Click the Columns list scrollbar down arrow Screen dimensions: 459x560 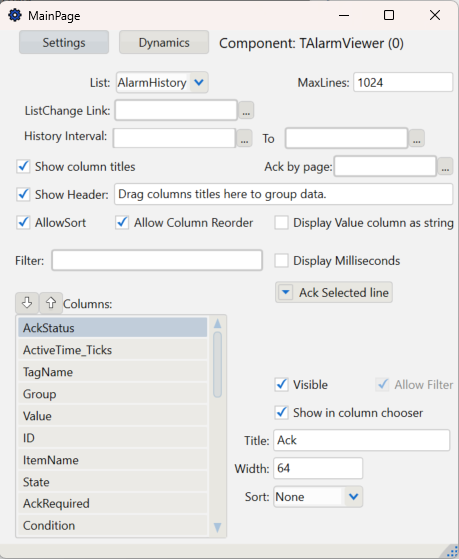click(217, 527)
